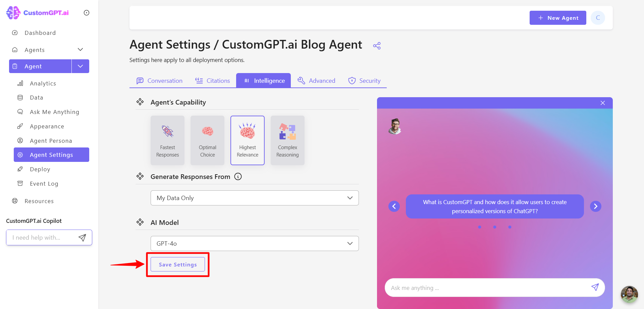
Task: Switch to the Advanced tab
Action: pyautogui.click(x=316, y=81)
